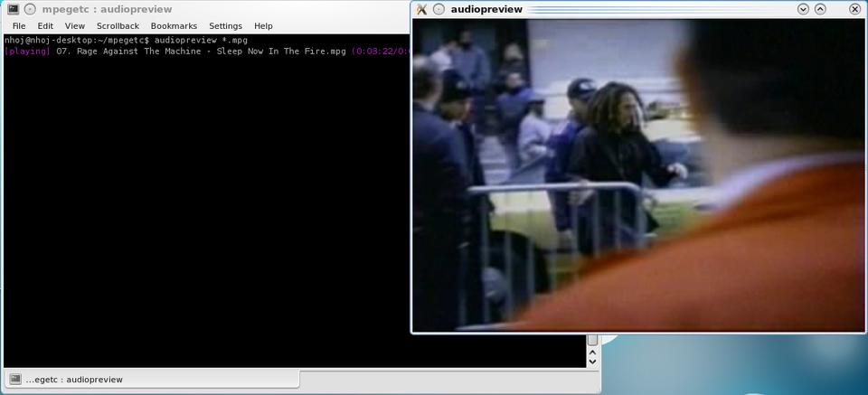Click the round sticky button in mpegetc title bar
The height and width of the screenshot is (395, 868).
pyautogui.click(x=31, y=9)
